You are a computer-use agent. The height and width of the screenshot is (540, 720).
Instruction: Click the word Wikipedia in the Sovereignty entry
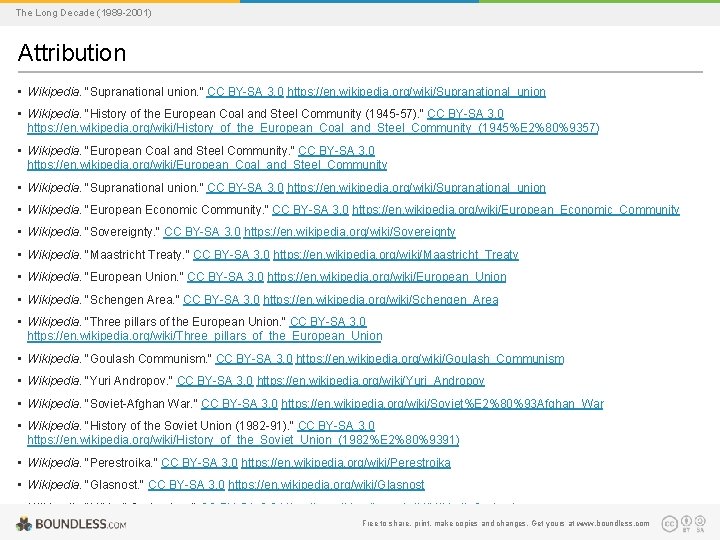point(55,232)
